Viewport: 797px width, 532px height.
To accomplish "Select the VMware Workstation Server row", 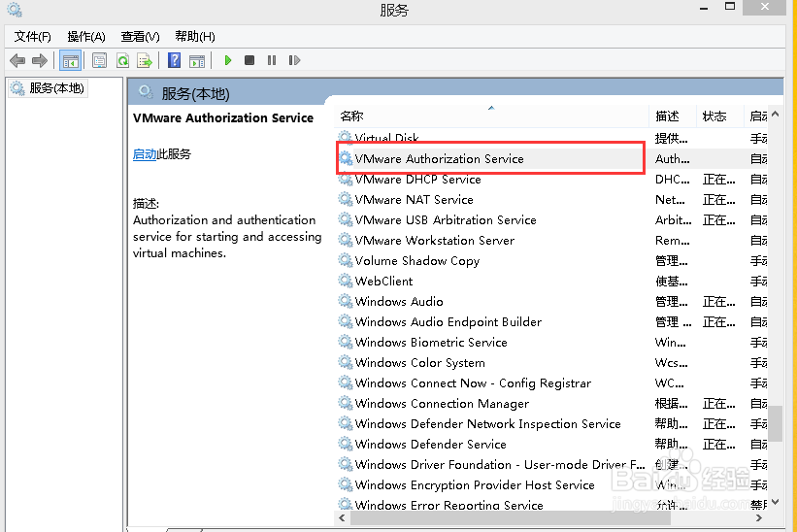I will tap(551, 241).
